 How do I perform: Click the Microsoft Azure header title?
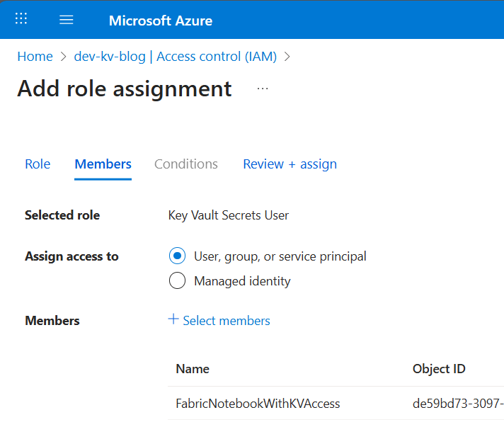click(161, 21)
